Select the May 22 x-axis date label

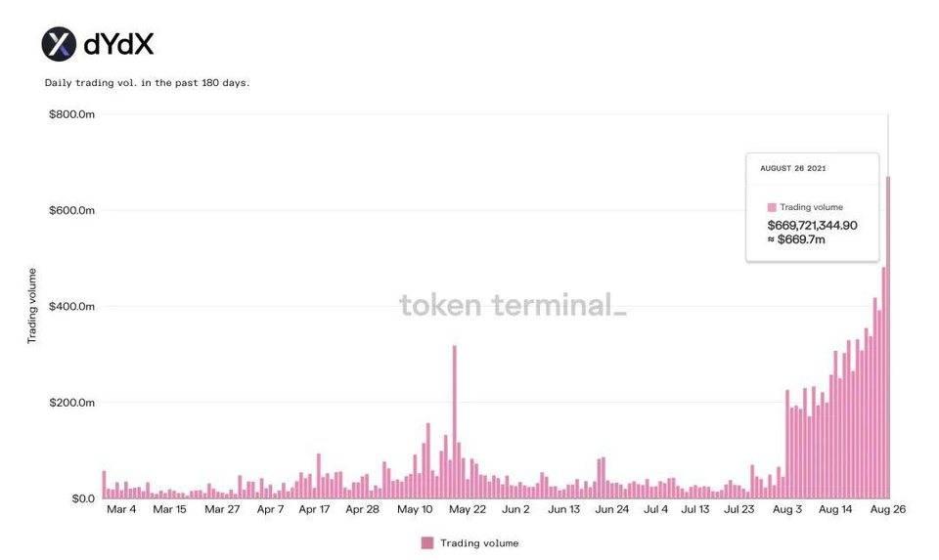point(467,509)
